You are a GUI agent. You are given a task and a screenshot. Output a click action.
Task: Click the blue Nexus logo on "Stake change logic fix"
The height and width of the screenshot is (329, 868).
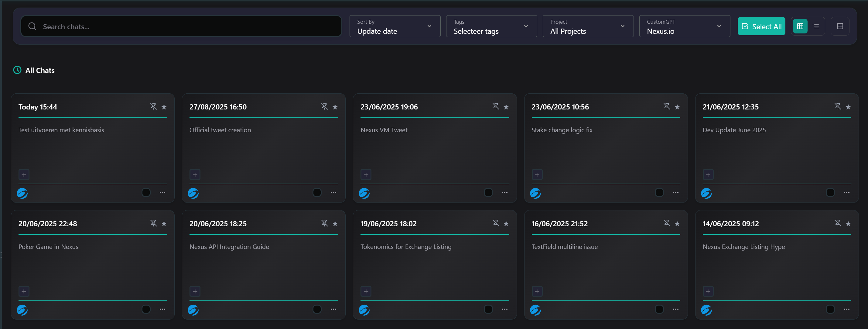click(535, 193)
